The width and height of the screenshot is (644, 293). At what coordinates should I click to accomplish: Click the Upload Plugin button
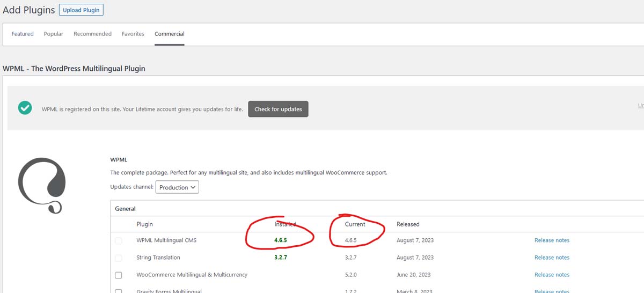(x=80, y=10)
